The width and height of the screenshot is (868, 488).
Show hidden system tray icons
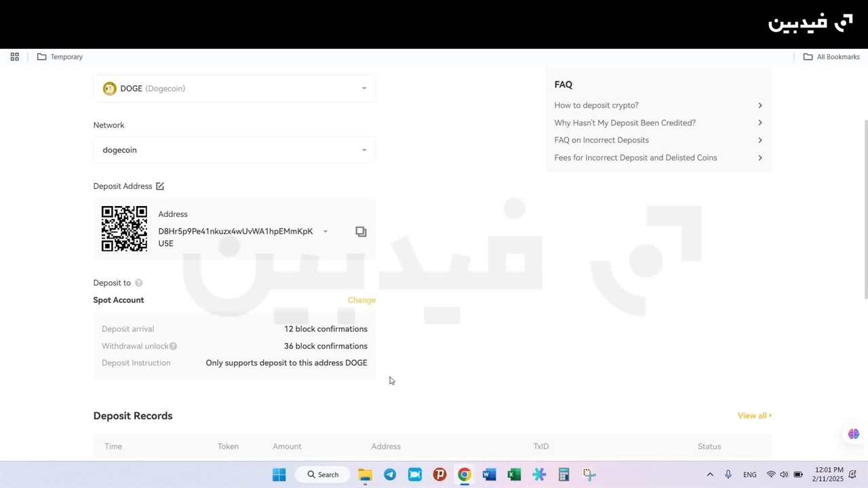(710, 474)
